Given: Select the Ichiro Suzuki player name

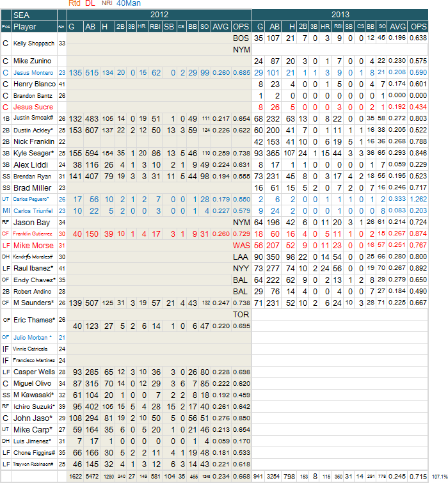Looking at the screenshot, I should point(34,407).
